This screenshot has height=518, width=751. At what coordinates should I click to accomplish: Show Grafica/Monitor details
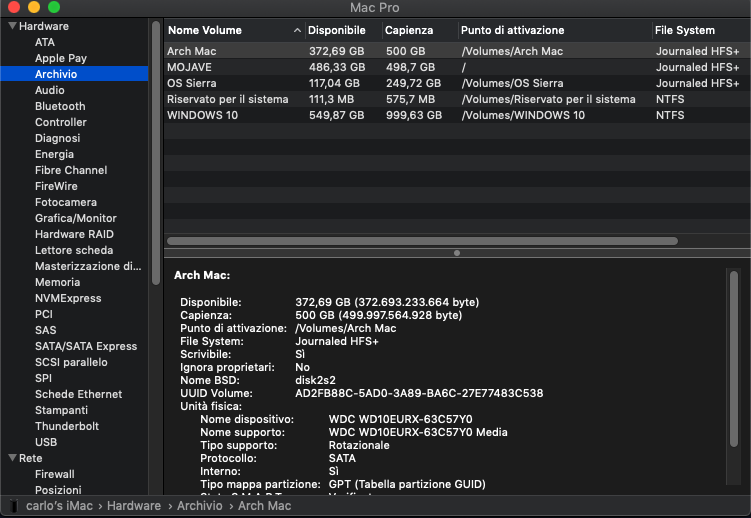tap(76, 218)
